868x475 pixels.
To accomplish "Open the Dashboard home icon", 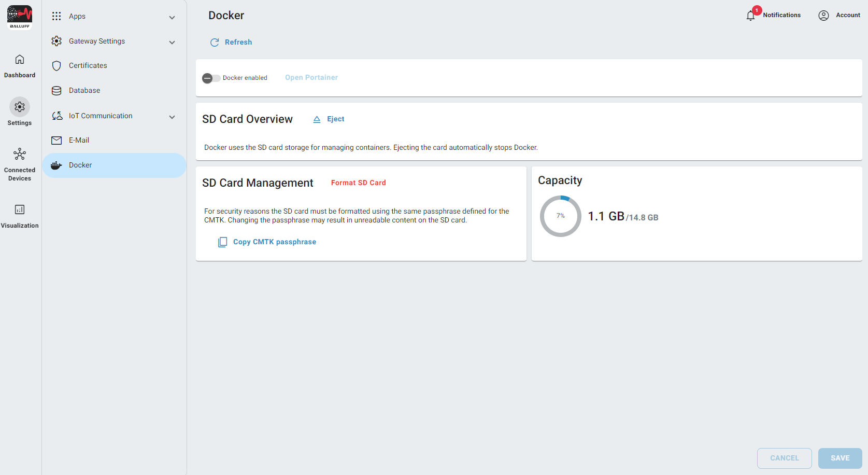I will 20,60.
